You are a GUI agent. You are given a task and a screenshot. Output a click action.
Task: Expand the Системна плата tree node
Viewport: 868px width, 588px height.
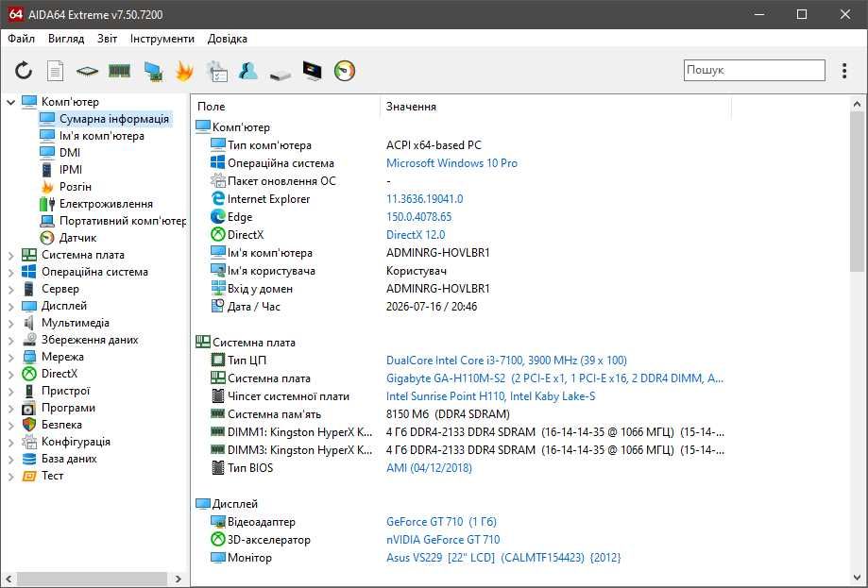point(10,256)
